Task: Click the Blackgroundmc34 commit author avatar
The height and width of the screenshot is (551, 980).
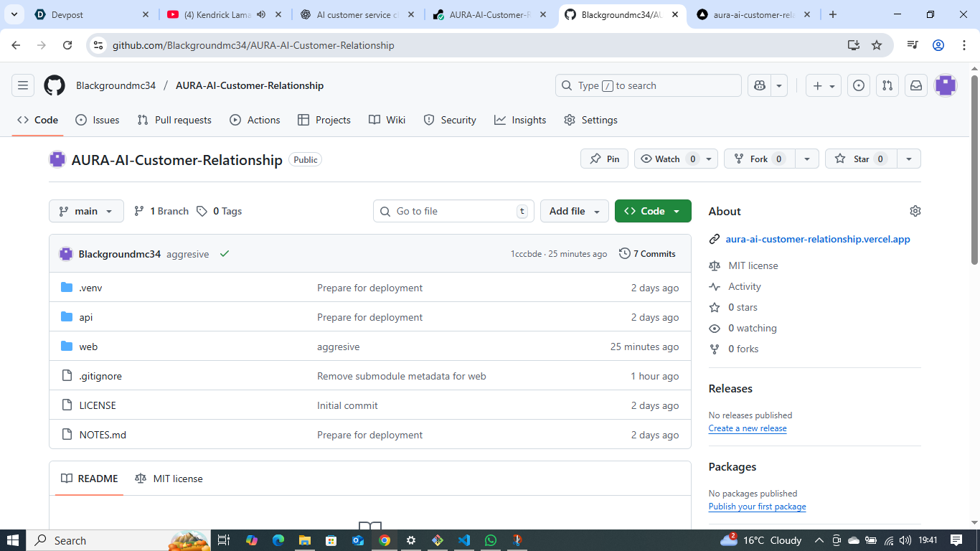Action: [x=66, y=253]
